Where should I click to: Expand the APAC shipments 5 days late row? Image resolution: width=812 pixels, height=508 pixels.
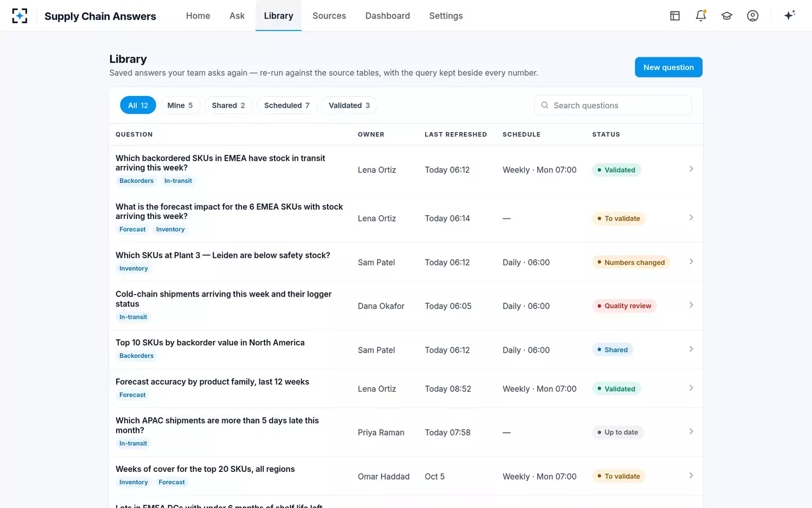coord(691,432)
